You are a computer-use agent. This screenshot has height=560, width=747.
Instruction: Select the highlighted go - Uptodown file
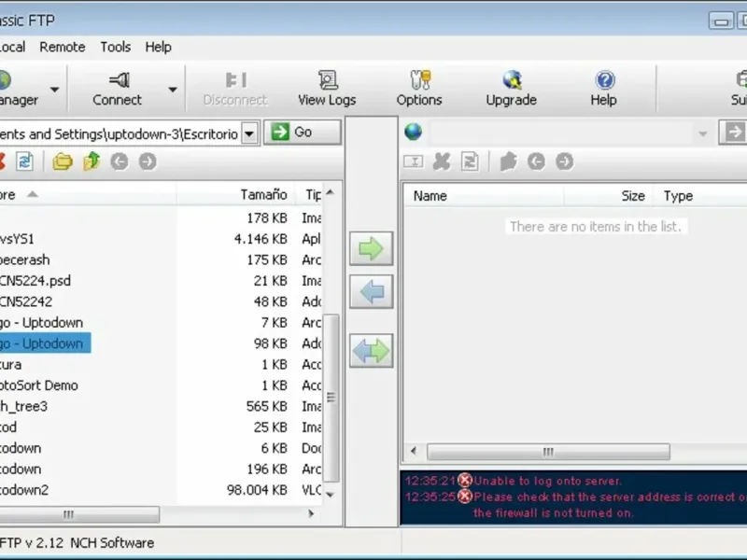[x=45, y=343]
